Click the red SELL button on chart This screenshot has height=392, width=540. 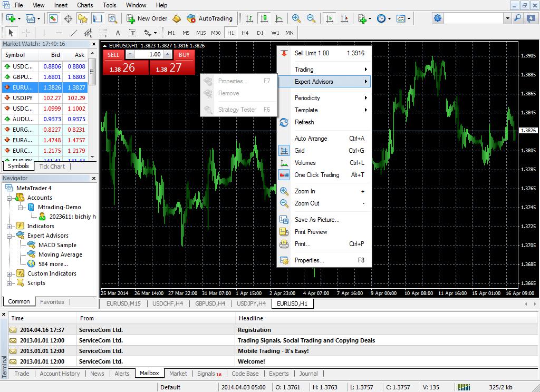tap(113, 55)
